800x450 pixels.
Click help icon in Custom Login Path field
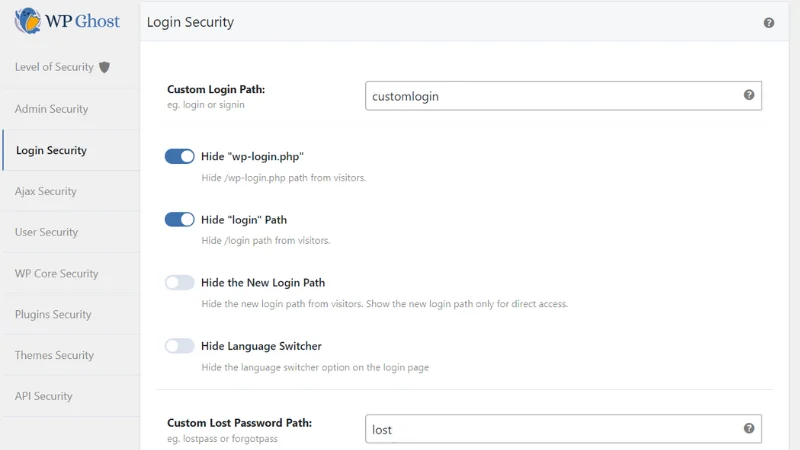pyautogui.click(x=749, y=95)
